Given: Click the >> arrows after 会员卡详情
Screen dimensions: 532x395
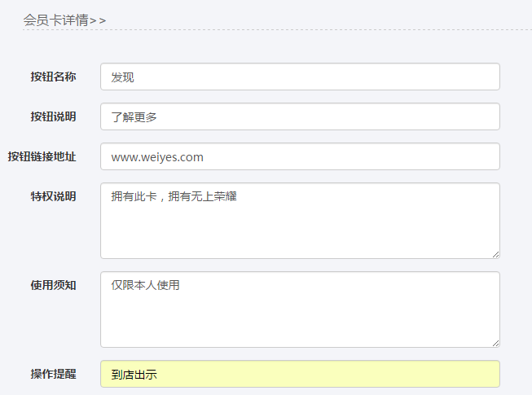Looking at the screenshot, I should [98, 21].
